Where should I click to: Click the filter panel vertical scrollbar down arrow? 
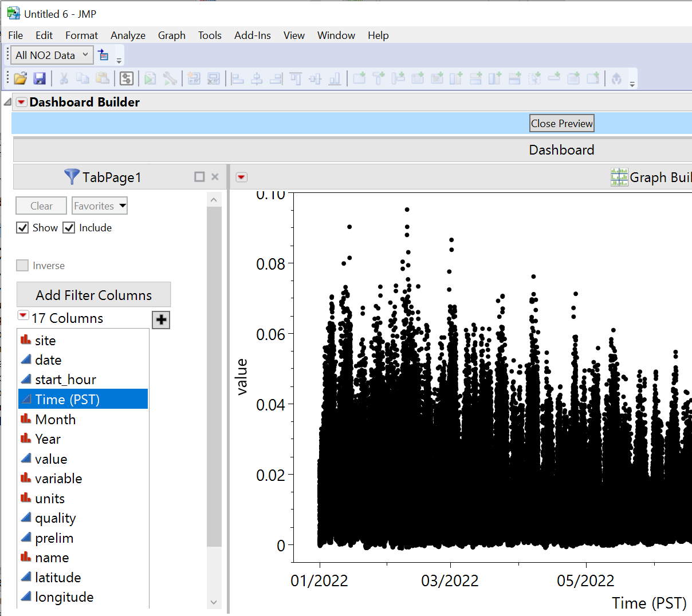coord(214,602)
